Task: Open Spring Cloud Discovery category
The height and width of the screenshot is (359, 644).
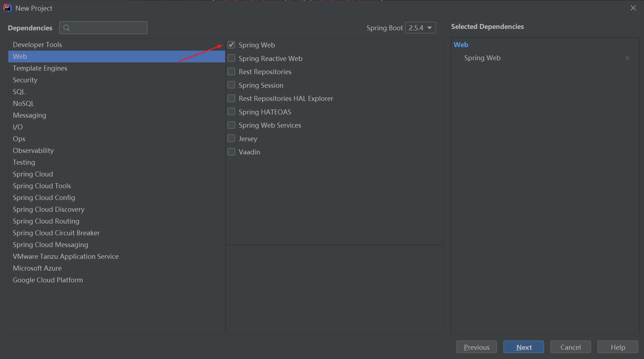Action: pyautogui.click(x=117, y=209)
